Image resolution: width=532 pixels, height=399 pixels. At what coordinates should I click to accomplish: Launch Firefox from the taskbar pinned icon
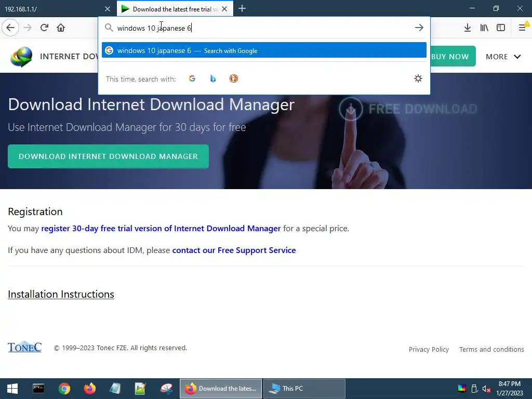point(90,389)
